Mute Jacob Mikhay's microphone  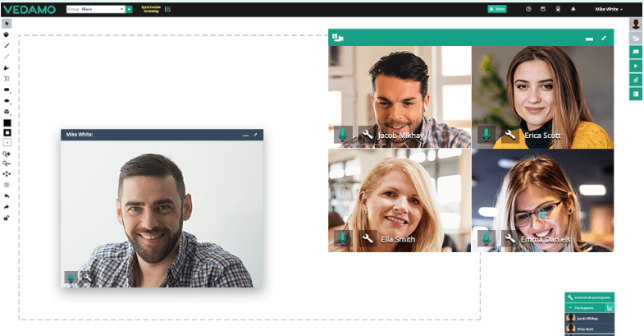click(x=343, y=134)
